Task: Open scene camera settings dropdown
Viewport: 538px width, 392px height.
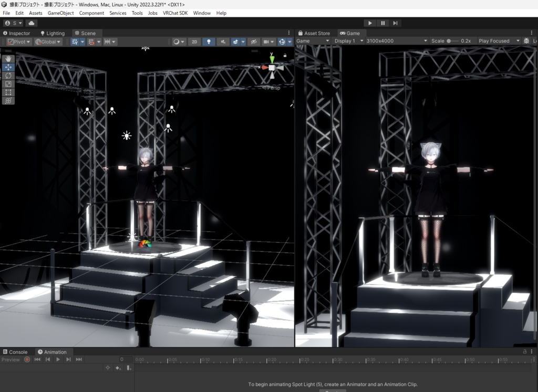Action: pos(268,42)
